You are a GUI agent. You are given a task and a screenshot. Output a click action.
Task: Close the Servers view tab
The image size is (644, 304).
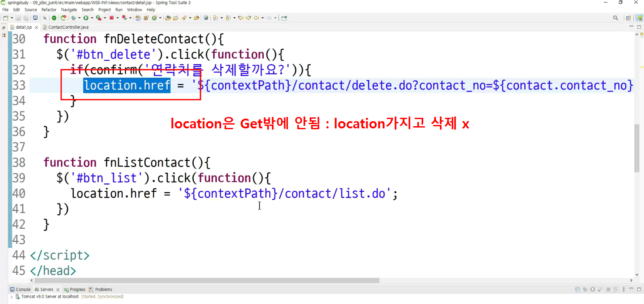tap(58, 290)
